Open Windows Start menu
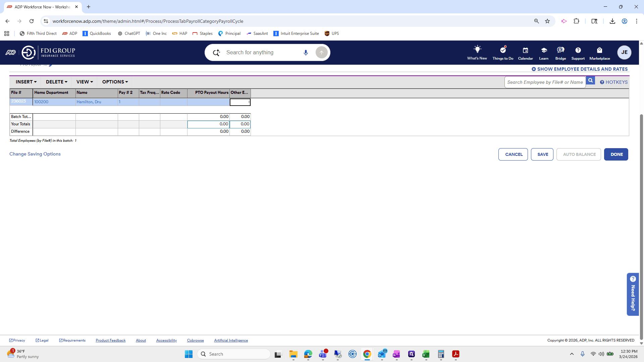Screen dimensions: 644x362 189,354
